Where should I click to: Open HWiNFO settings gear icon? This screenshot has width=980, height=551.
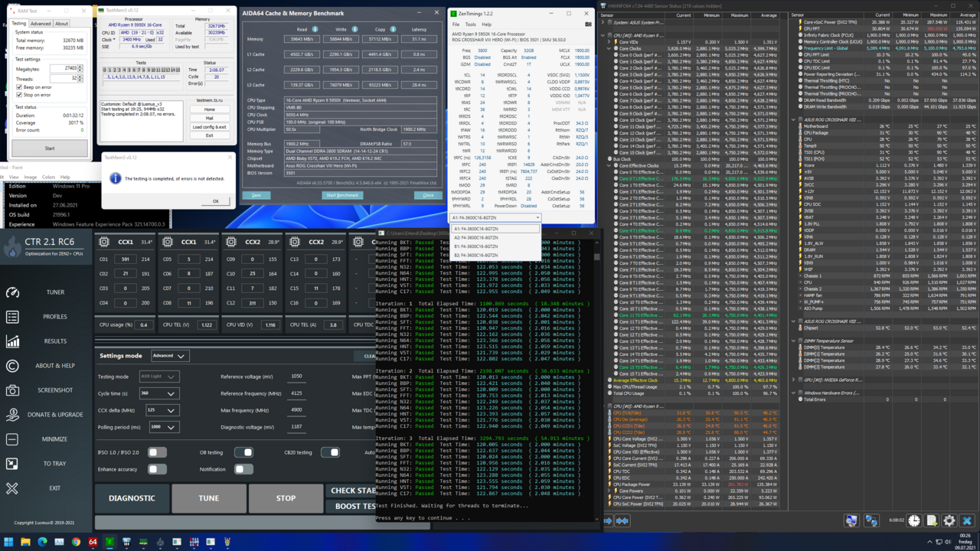point(949,520)
